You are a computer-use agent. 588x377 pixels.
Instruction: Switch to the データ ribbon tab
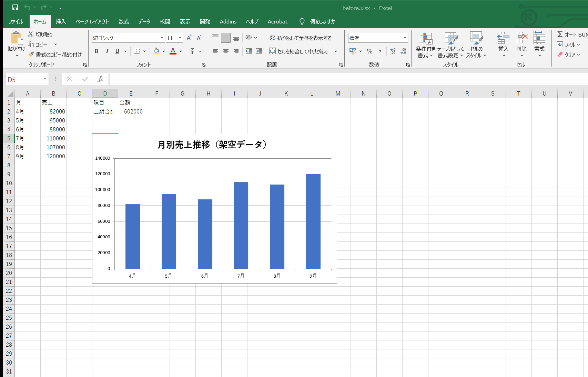click(x=144, y=21)
